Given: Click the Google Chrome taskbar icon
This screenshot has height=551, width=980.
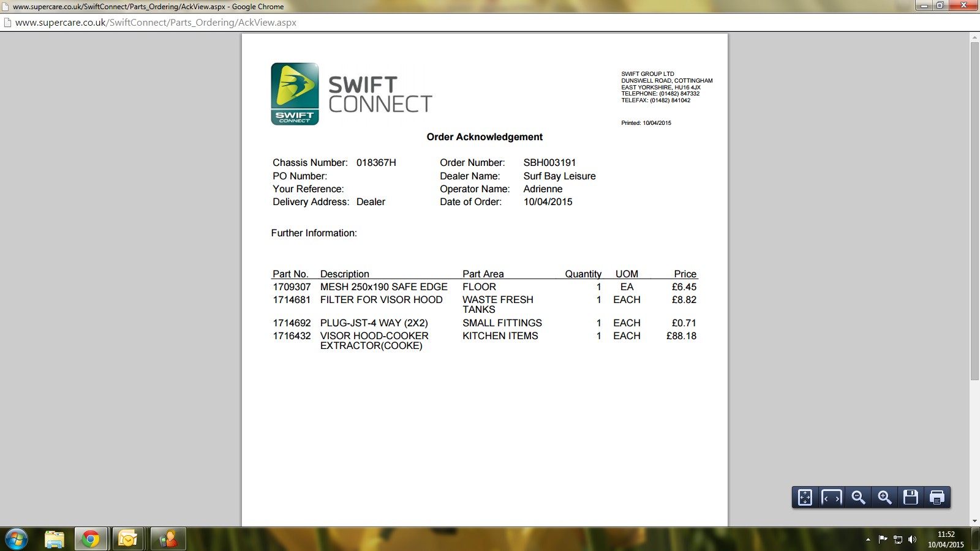Looking at the screenshot, I should tap(91, 539).
